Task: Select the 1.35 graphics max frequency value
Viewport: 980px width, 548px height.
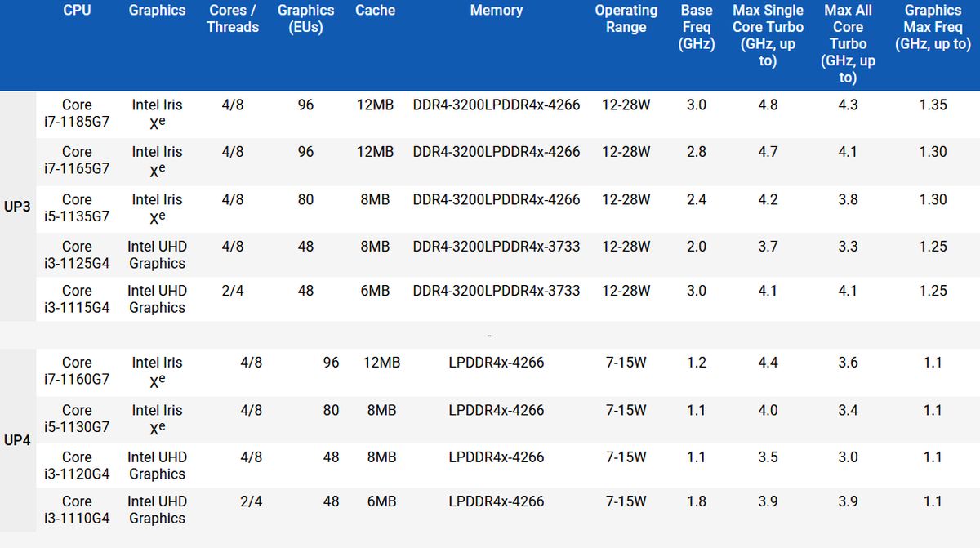Action: tap(933, 105)
